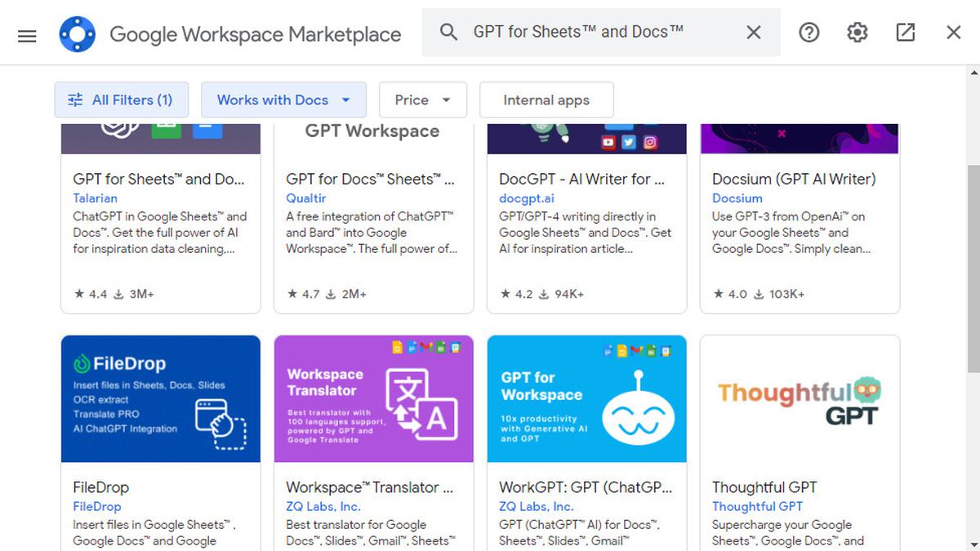
Task: Clear the current search query
Action: click(753, 32)
